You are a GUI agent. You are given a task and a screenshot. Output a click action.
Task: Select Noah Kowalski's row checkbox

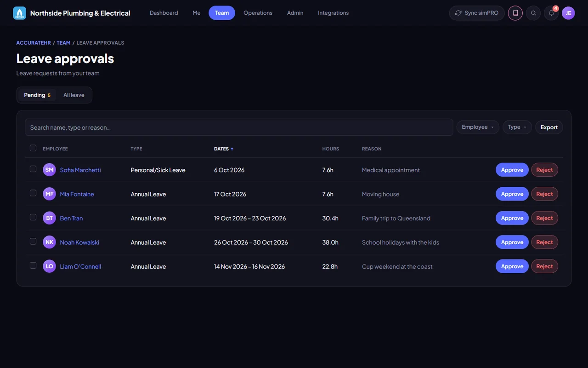(33, 241)
